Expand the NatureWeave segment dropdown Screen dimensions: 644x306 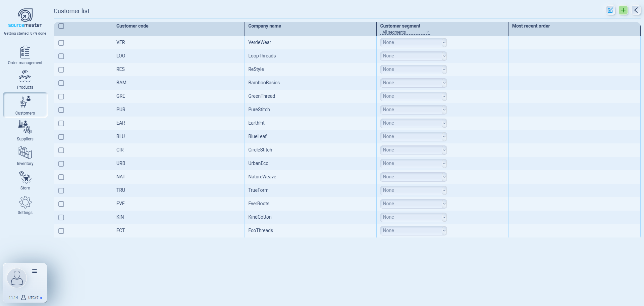tap(413, 177)
